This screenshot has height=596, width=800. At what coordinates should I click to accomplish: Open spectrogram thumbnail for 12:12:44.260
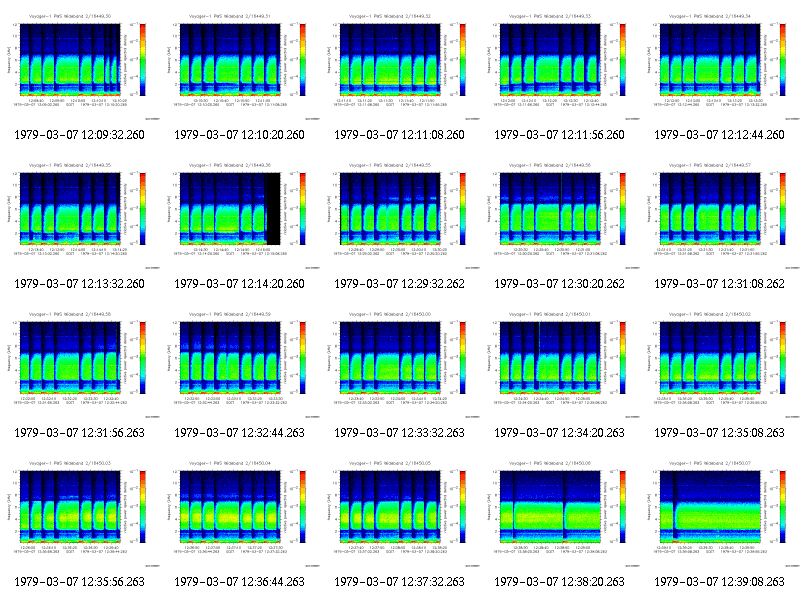pos(720,66)
